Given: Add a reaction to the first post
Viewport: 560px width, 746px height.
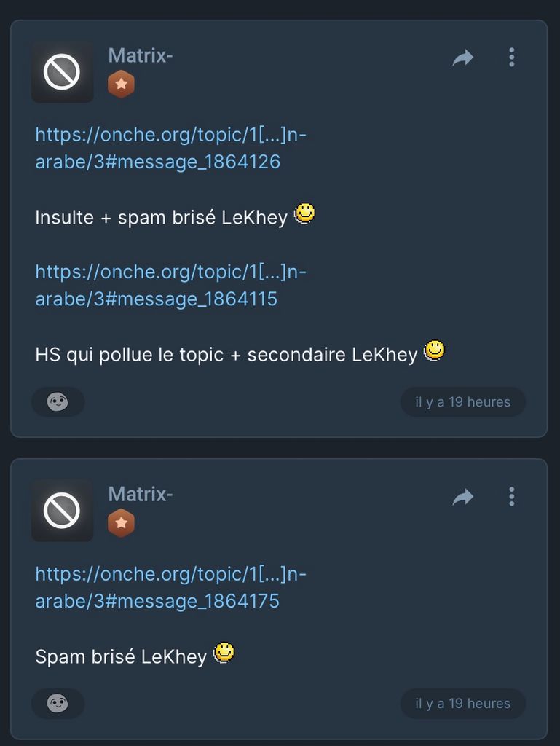Looking at the screenshot, I should pyautogui.click(x=58, y=401).
